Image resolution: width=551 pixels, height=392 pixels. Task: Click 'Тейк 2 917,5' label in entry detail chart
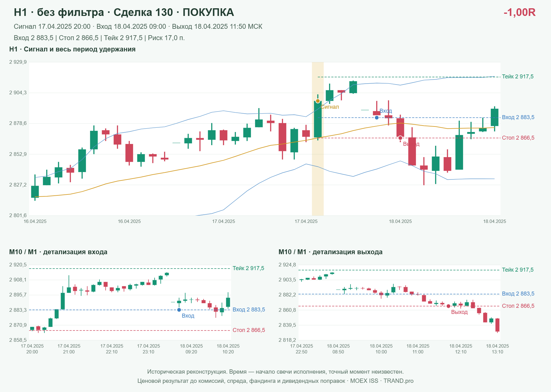coord(248,268)
